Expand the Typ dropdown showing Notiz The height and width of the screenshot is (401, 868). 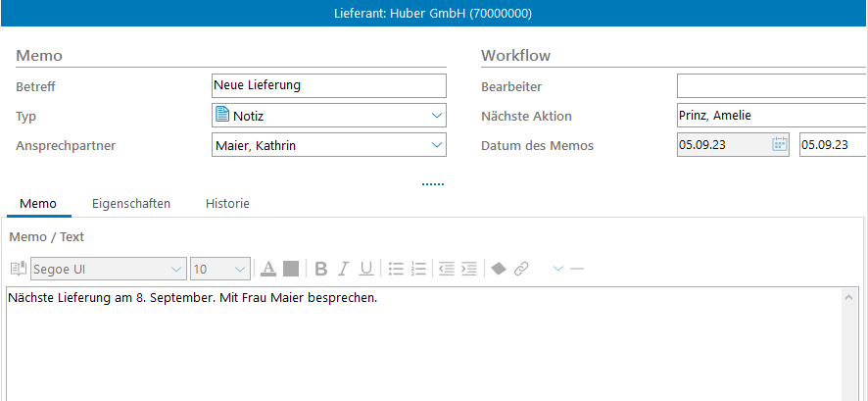(436, 116)
